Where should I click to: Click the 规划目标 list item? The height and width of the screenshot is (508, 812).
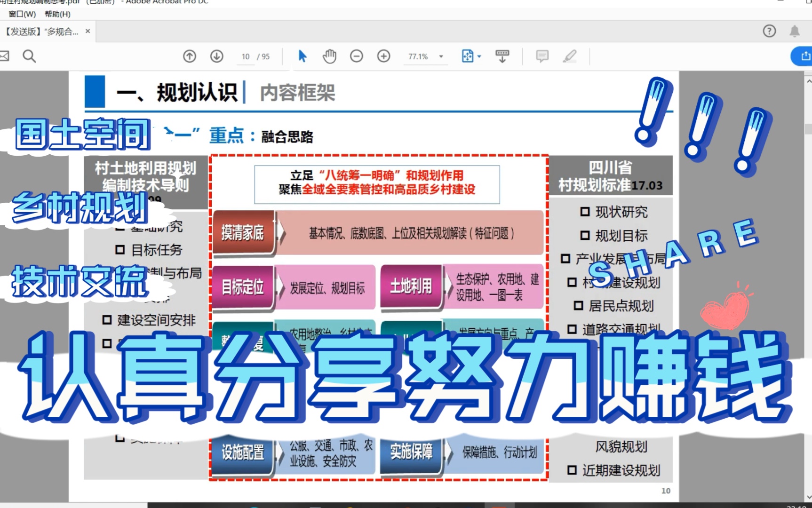pos(614,236)
